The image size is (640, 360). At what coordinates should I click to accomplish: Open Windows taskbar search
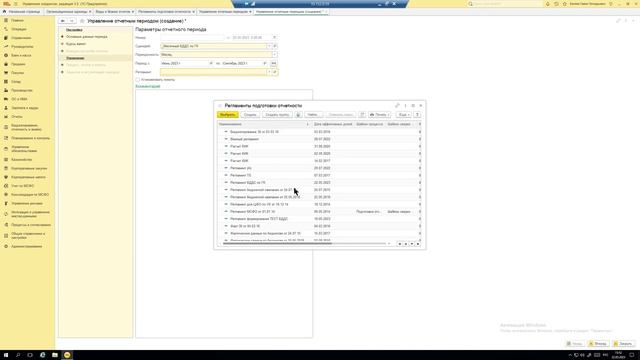pyautogui.click(x=18, y=355)
